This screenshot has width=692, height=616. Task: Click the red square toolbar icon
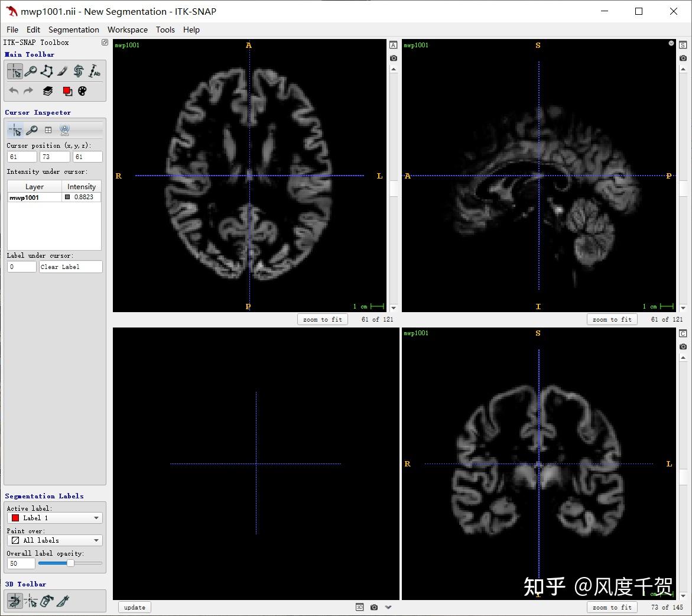point(67,91)
